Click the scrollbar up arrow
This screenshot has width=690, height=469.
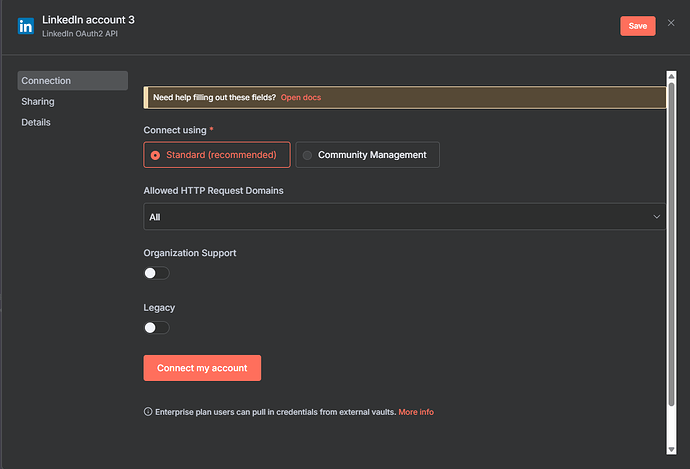(672, 74)
